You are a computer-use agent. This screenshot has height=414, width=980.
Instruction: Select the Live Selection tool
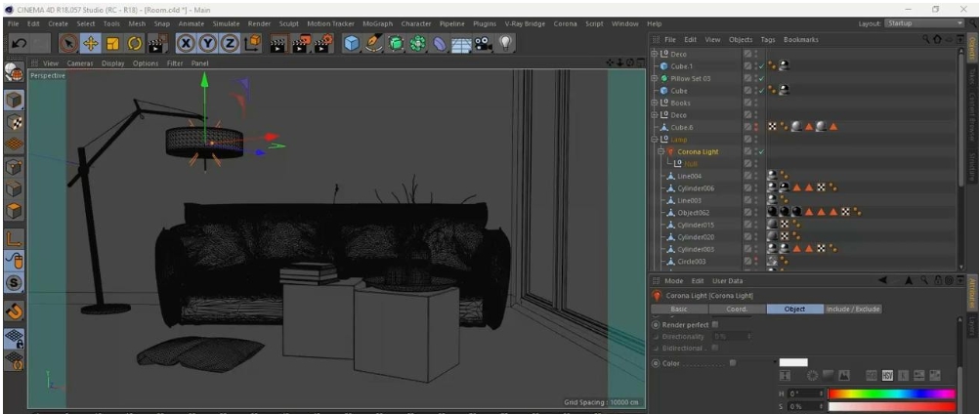point(68,43)
